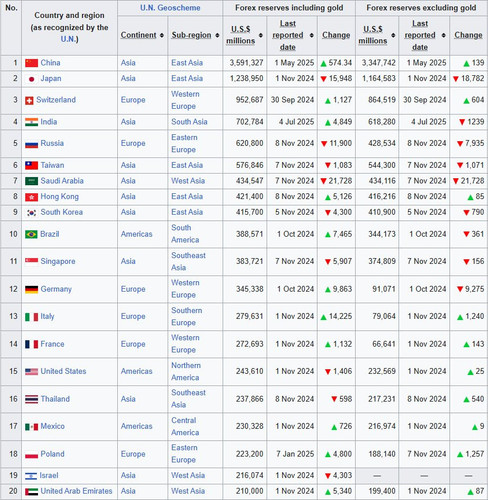Image resolution: width=488 pixels, height=500 pixels.
Task: Click the Taiwan flag icon
Action: (x=31, y=165)
